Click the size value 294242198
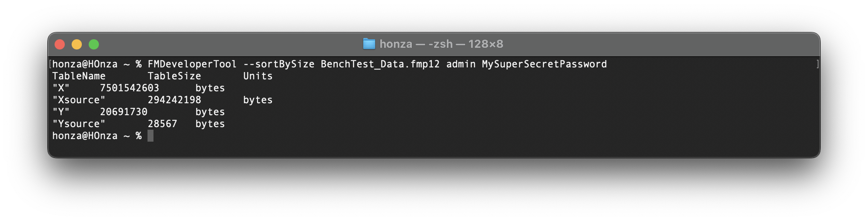Image resolution: width=868 pixels, height=221 pixels. point(174,100)
